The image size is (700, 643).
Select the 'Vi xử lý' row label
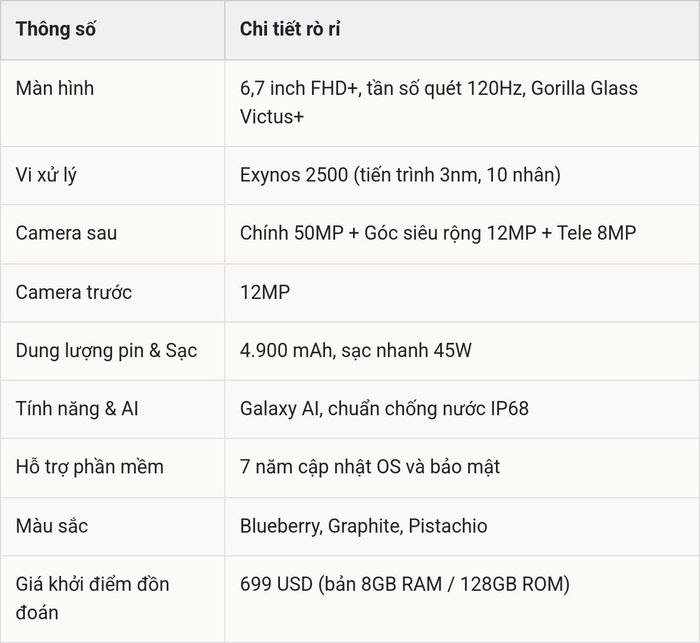(46, 175)
